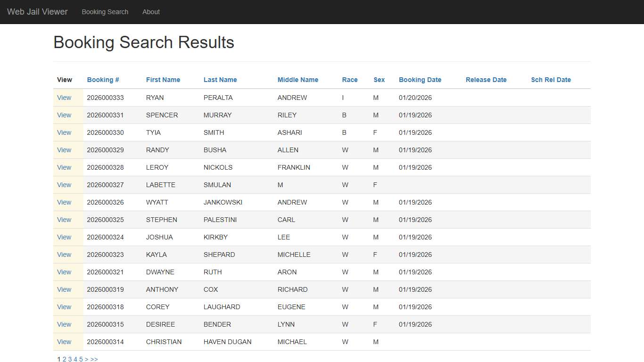644x362 pixels.
Task: Sort results by Release Date
Action: click(486, 80)
